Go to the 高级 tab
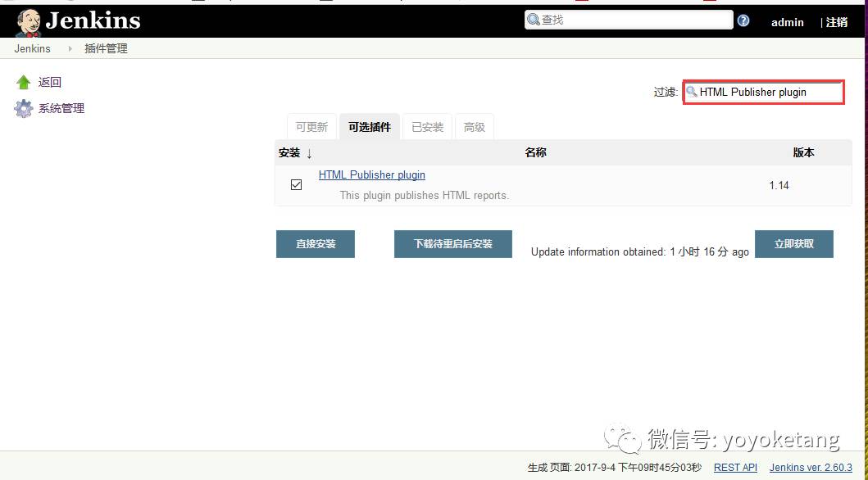 [475, 127]
